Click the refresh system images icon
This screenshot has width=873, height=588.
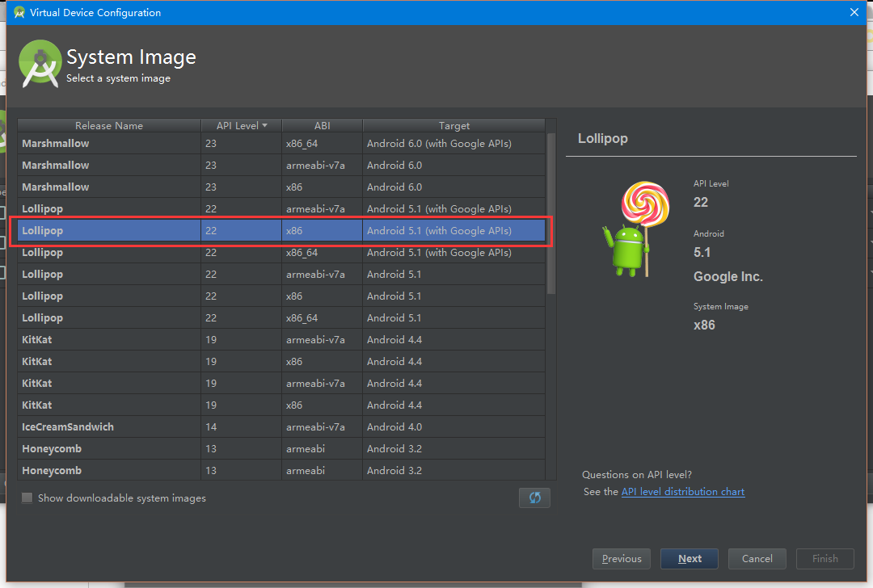tap(534, 498)
